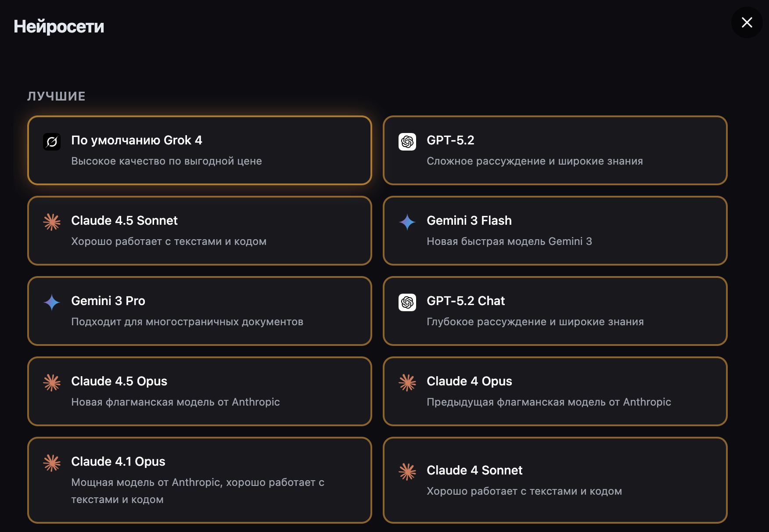Switch to the Gemini 3 Flash model
Image resolution: width=769 pixels, height=532 pixels.
pyautogui.click(x=555, y=230)
